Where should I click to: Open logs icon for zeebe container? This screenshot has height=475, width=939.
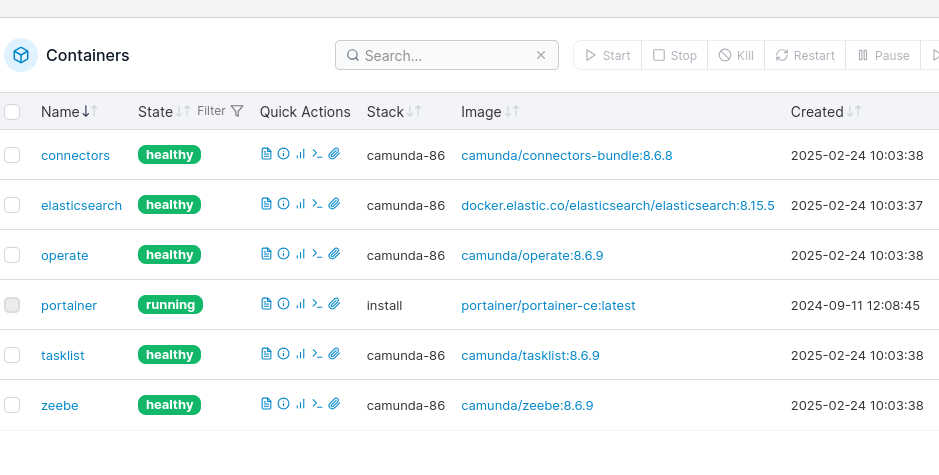tap(266, 404)
